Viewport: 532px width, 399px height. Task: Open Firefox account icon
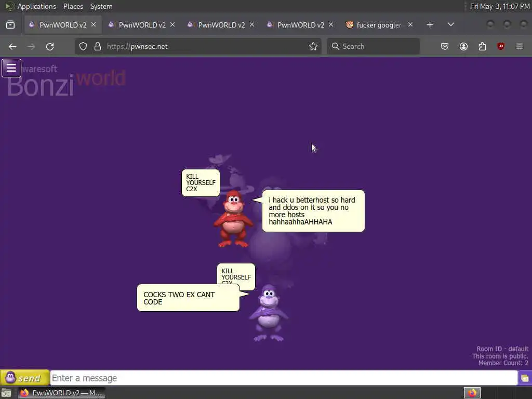[x=463, y=46]
